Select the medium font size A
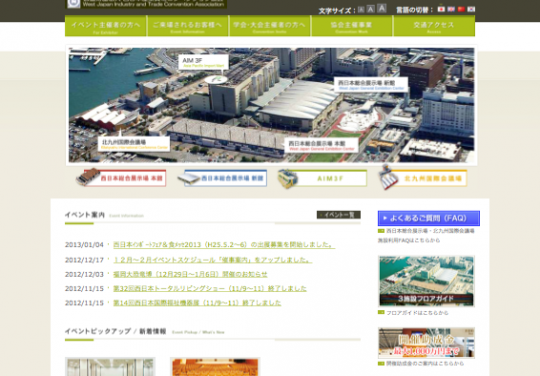The height and width of the screenshot is (376, 540). (371, 9)
